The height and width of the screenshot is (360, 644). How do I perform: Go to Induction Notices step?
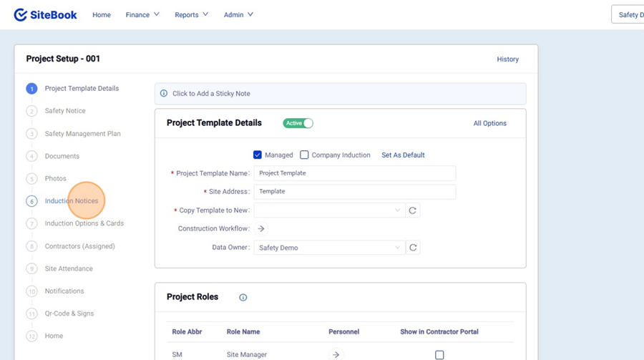pyautogui.click(x=72, y=201)
